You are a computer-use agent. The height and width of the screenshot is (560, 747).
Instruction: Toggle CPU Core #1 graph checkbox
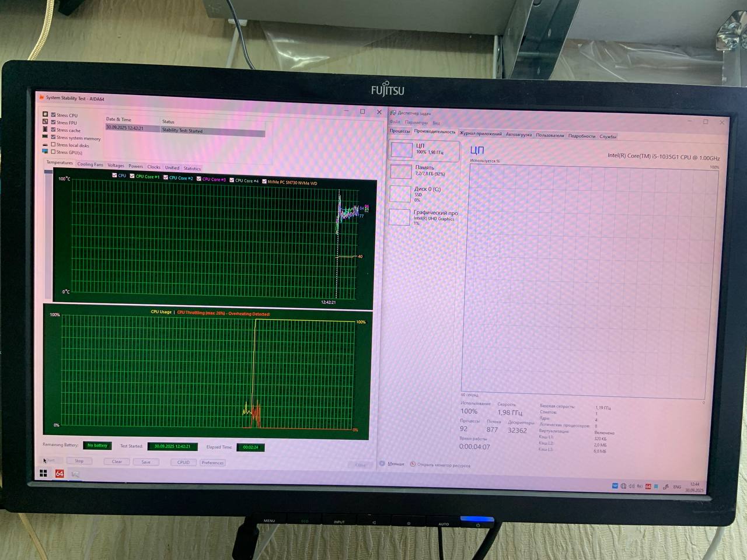click(132, 176)
